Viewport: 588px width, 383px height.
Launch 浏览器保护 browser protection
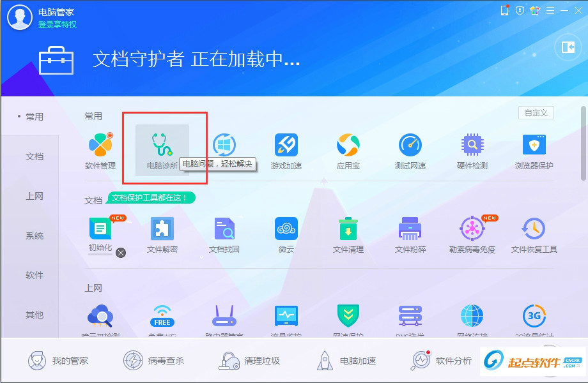(x=534, y=151)
